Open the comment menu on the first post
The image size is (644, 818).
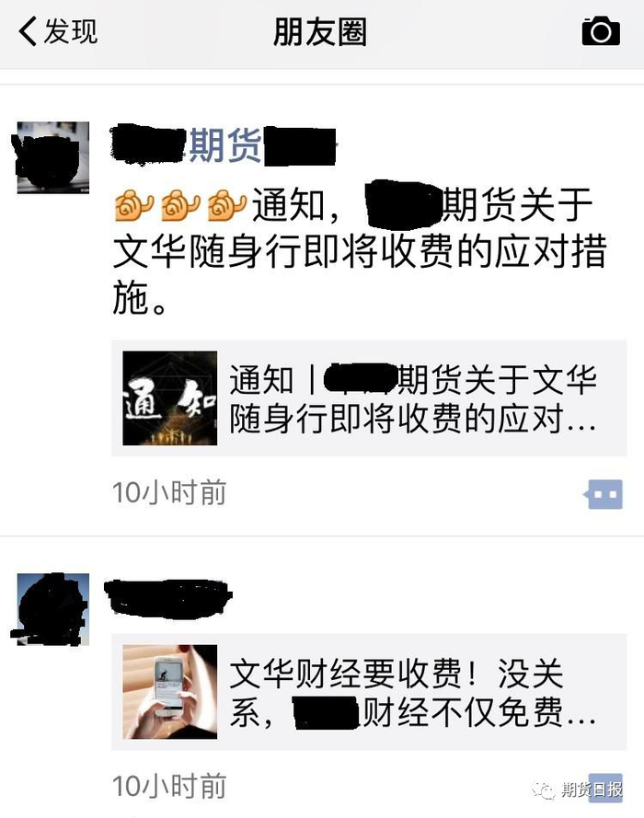[604, 493]
